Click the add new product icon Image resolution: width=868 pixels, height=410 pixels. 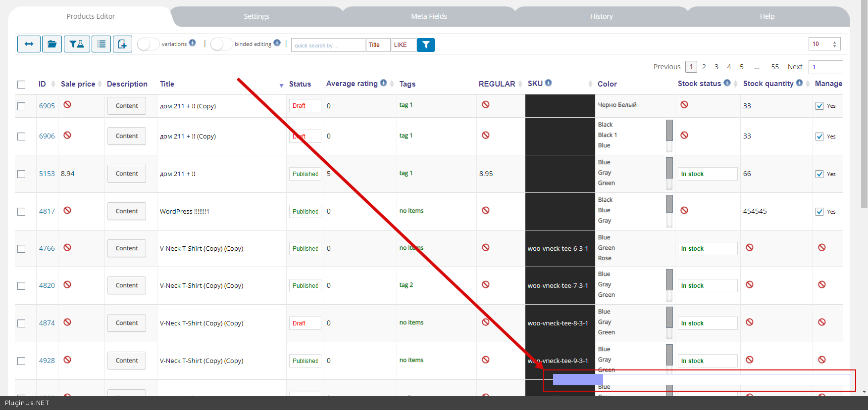tap(122, 44)
